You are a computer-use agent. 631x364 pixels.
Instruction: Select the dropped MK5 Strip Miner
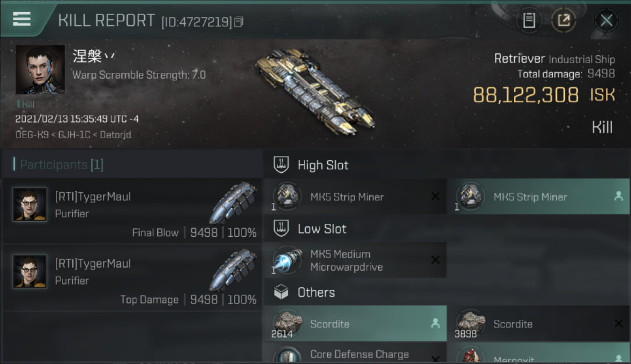538,197
